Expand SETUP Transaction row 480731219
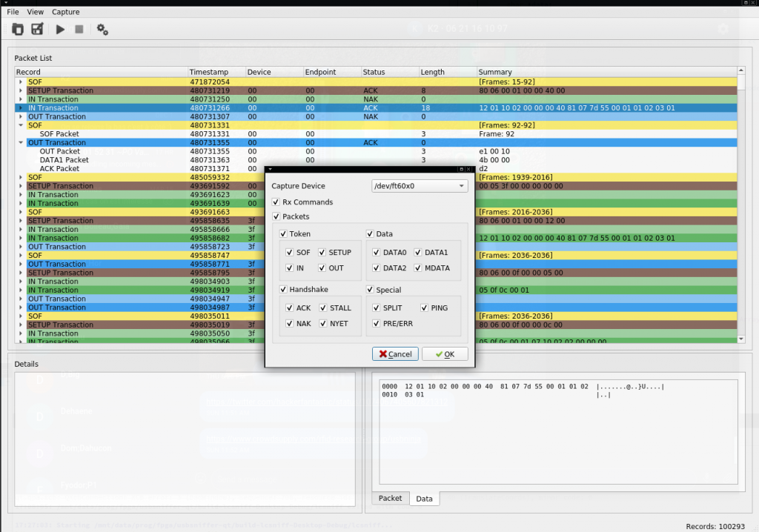This screenshot has width=759, height=532. tap(21, 90)
